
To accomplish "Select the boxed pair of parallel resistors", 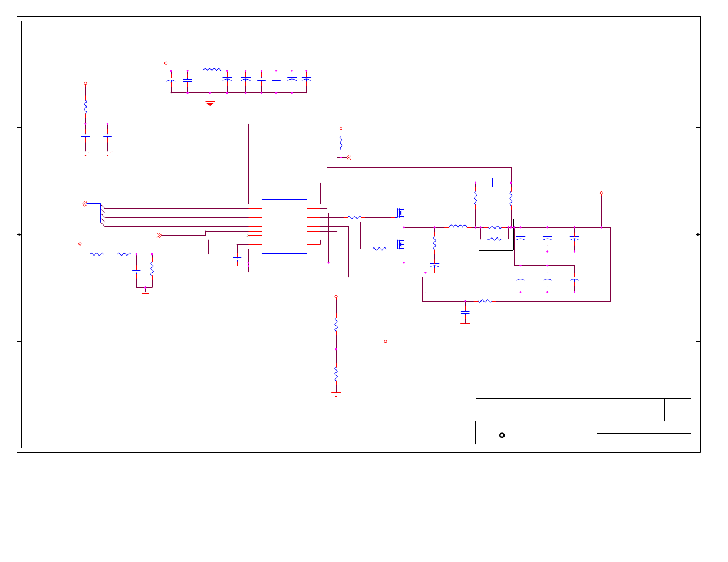I will [x=496, y=234].
